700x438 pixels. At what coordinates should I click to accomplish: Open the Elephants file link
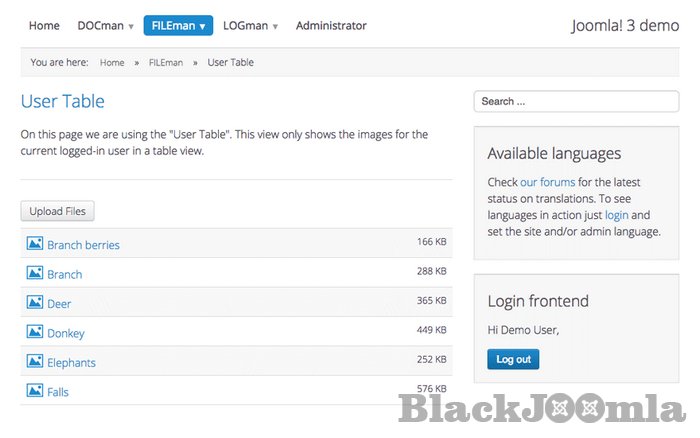click(x=71, y=362)
